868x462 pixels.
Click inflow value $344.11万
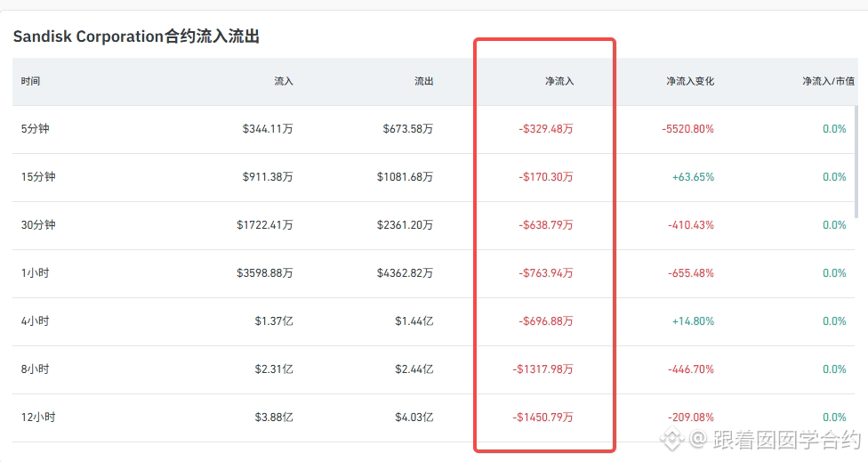pos(268,129)
